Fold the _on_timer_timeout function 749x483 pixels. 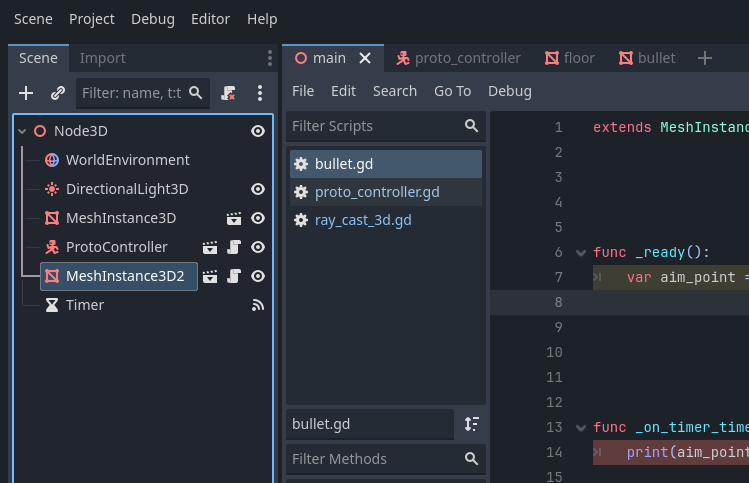click(581, 428)
